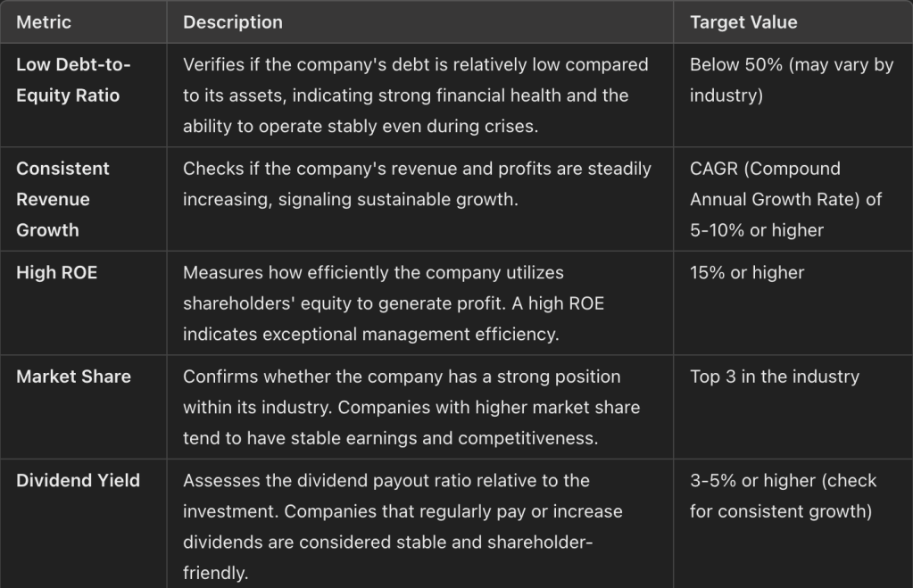Select the Target Value column header
The image size is (913, 588).
[x=743, y=22]
